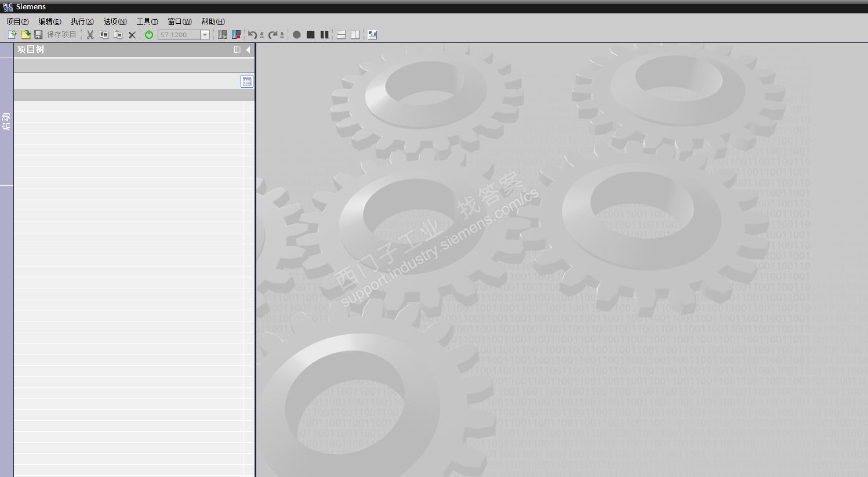Image resolution: width=868 pixels, height=477 pixels.
Task: Collapse the 项目树 panel with arrow
Action: [248, 50]
